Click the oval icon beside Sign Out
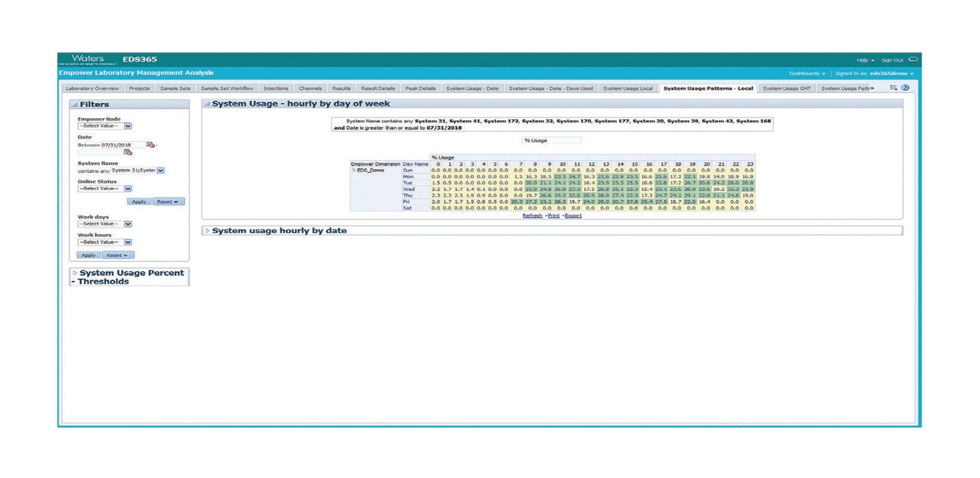The width and height of the screenshot is (980, 478). (x=913, y=59)
